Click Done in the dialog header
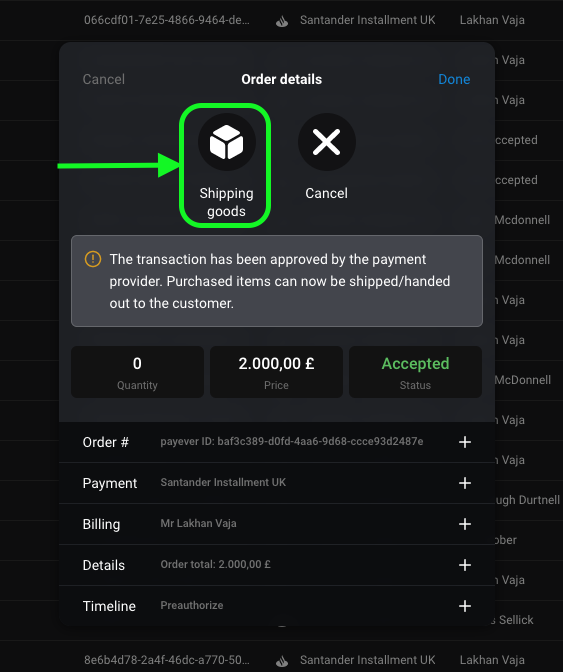 click(x=454, y=79)
